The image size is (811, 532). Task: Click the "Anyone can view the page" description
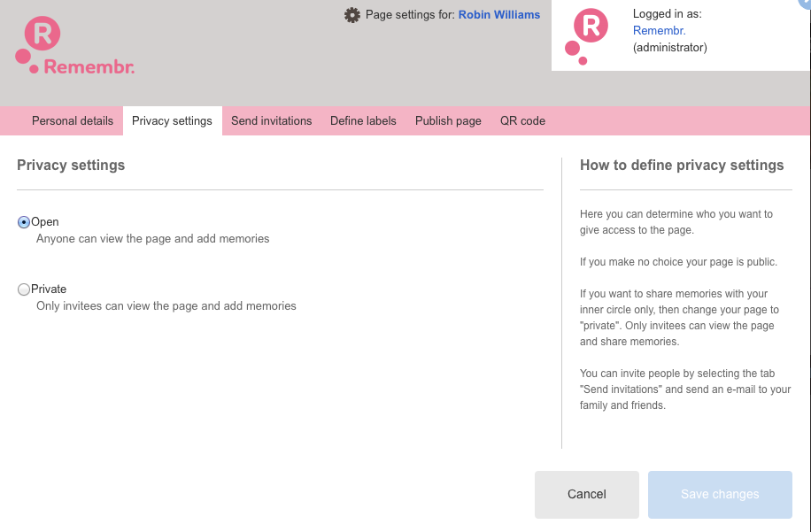click(152, 239)
